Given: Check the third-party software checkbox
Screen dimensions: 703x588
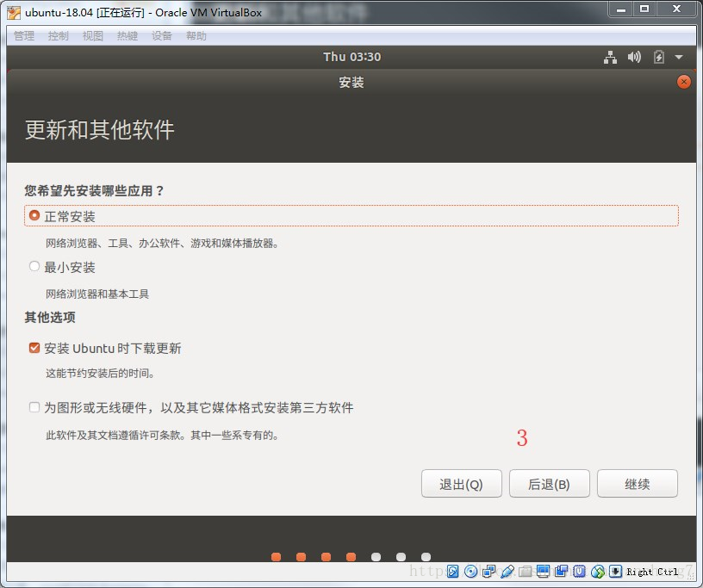Looking at the screenshot, I should click(x=33, y=407).
